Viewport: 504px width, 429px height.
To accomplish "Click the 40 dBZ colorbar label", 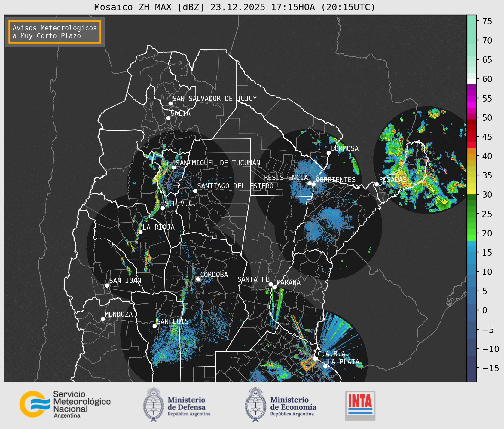I will (487, 156).
